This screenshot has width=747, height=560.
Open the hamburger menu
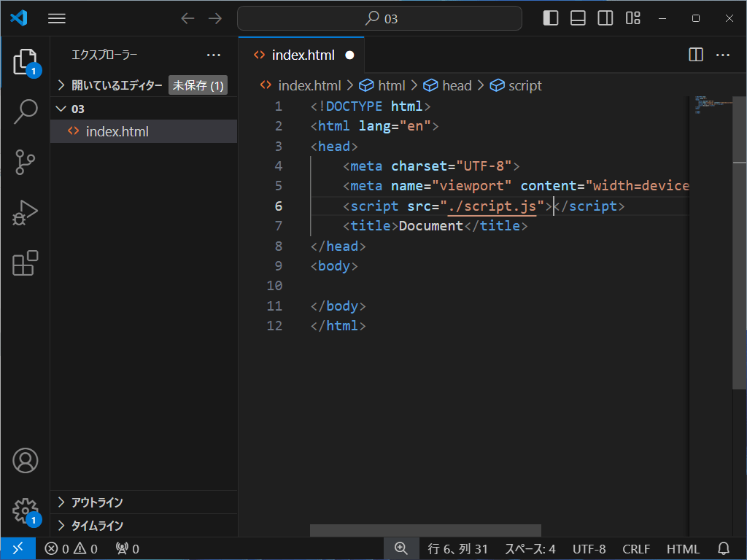tap(56, 18)
